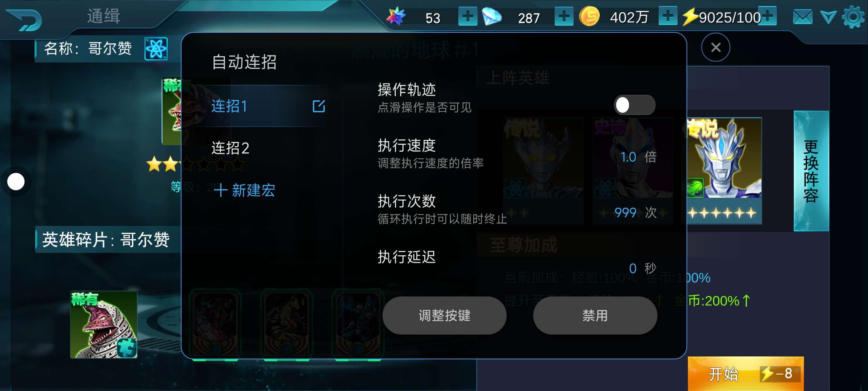Click the 禁用 button

(595, 315)
